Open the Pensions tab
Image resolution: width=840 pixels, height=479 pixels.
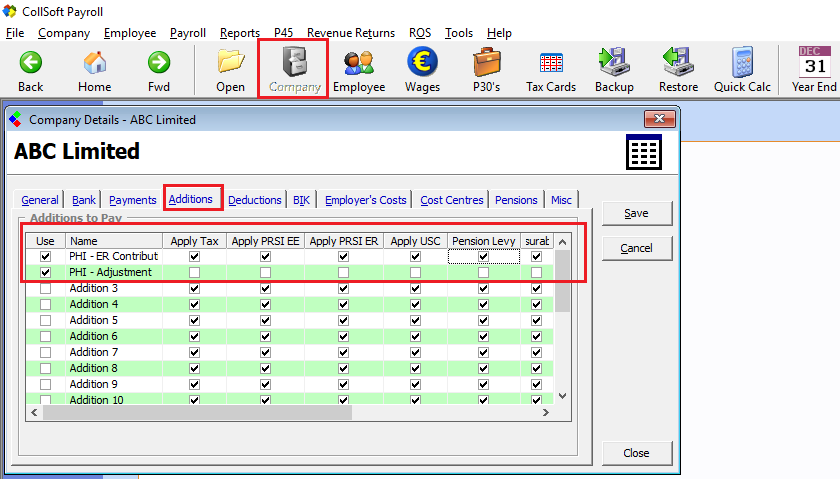click(x=516, y=200)
